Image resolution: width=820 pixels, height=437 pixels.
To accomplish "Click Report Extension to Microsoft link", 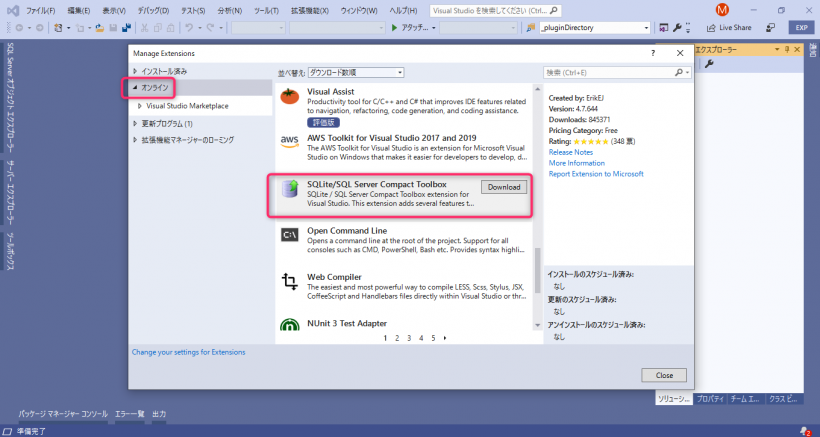I will [x=596, y=174].
